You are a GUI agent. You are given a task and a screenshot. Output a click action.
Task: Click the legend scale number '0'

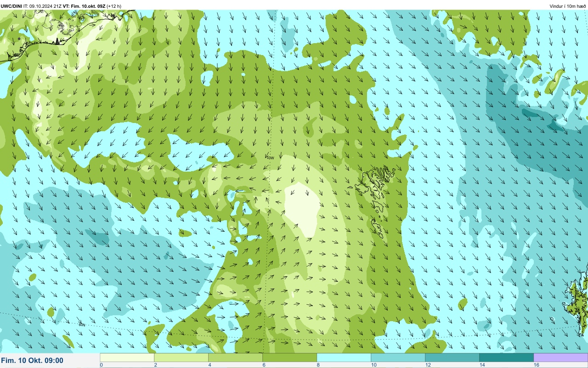click(102, 365)
